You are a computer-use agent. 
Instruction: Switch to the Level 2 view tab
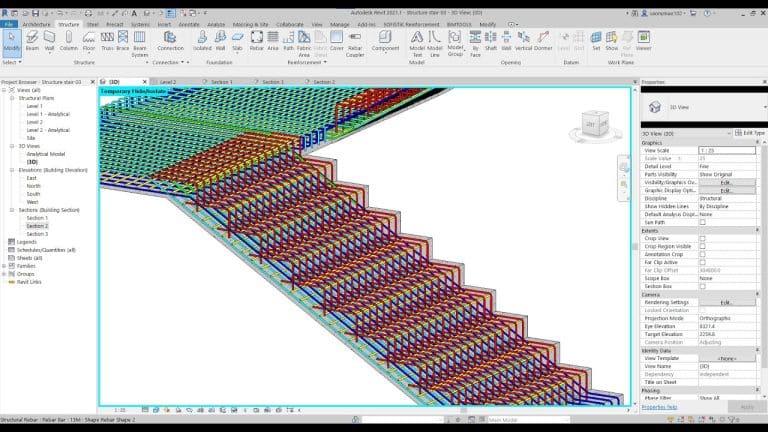(x=168, y=82)
